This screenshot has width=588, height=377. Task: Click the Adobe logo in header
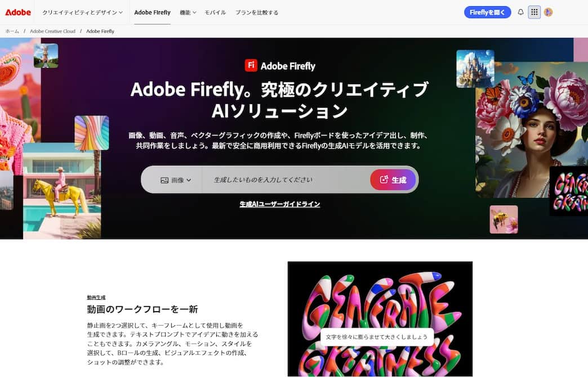coord(18,12)
